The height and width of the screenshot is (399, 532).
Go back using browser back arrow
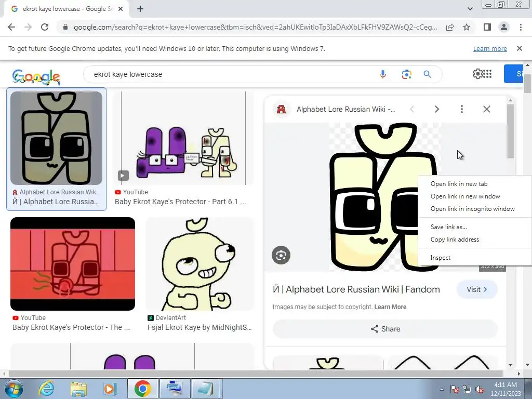(x=11, y=27)
